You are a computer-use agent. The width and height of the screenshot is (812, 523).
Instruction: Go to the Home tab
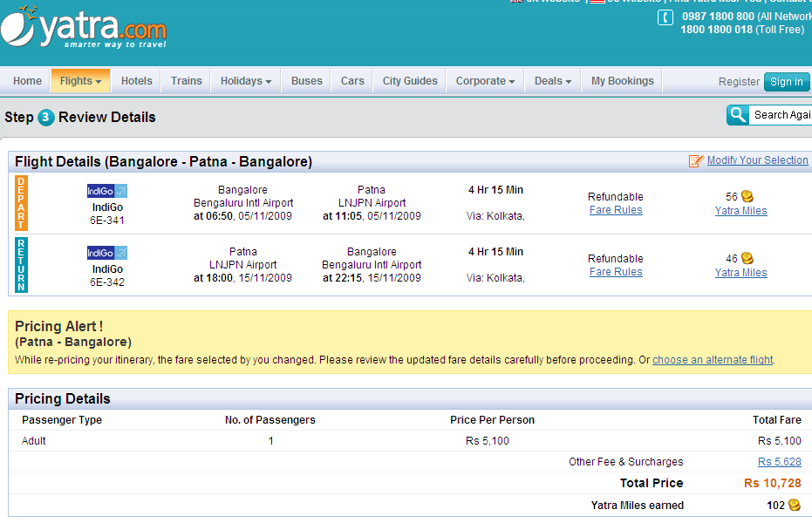(x=27, y=81)
